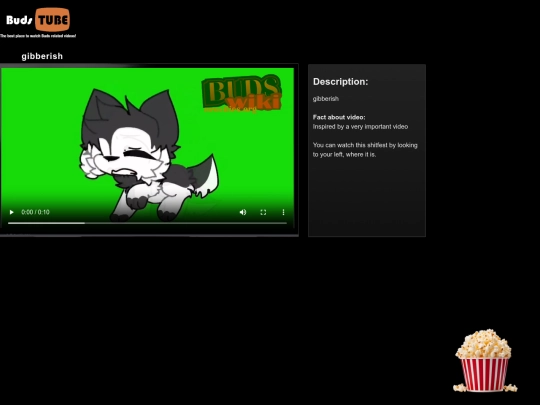Click 'Fact about video:' label

pyautogui.click(x=339, y=117)
